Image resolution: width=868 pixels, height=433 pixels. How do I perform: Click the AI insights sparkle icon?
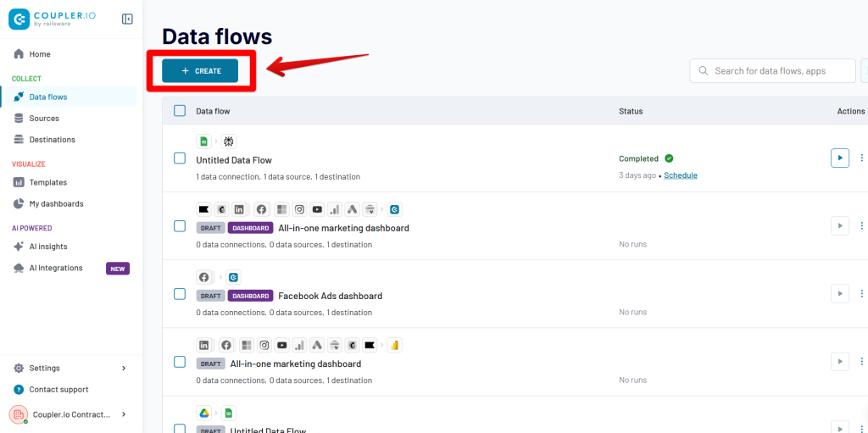[19, 247]
